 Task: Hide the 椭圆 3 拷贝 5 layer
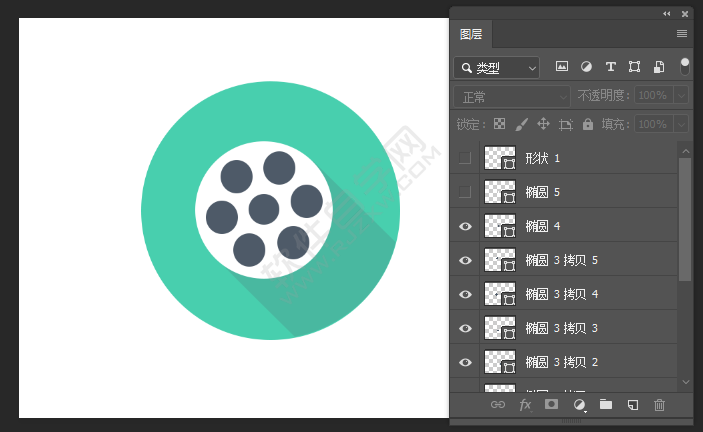(x=465, y=260)
